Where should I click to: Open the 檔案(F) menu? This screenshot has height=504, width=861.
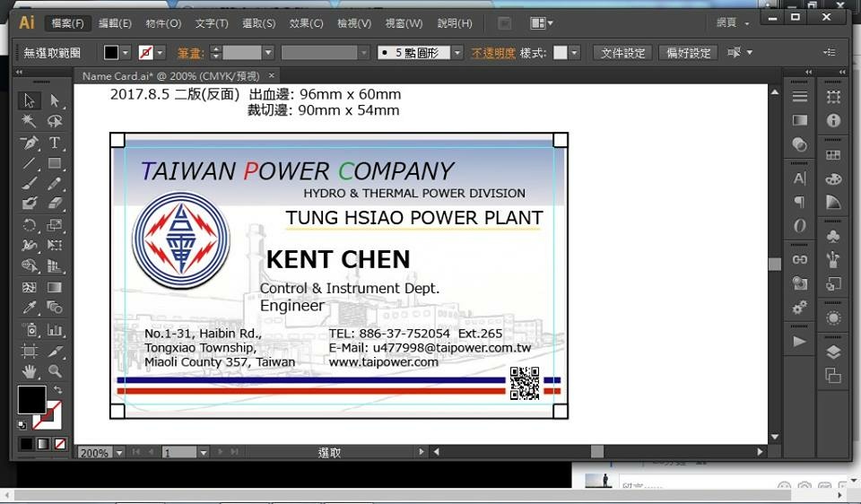(x=67, y=23)
